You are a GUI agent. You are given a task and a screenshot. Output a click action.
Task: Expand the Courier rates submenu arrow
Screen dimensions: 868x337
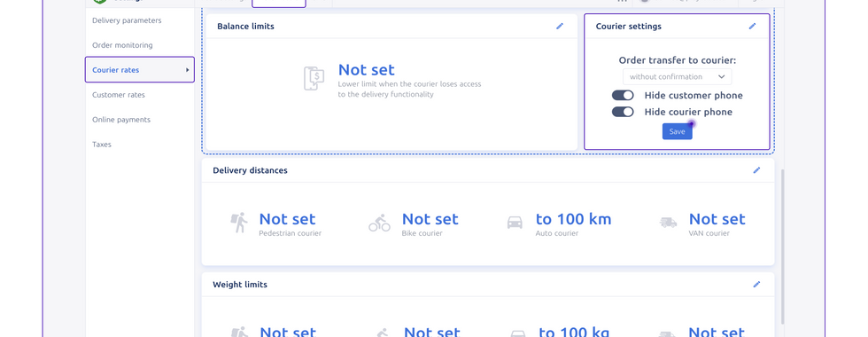click(x=188, y=70)
